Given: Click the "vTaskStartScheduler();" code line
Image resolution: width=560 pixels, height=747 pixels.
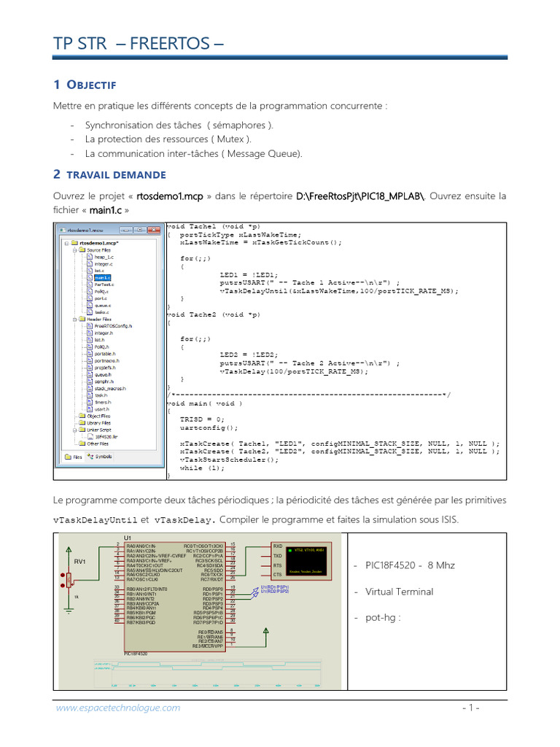Looking at the screenshot, I should [229, 460].
